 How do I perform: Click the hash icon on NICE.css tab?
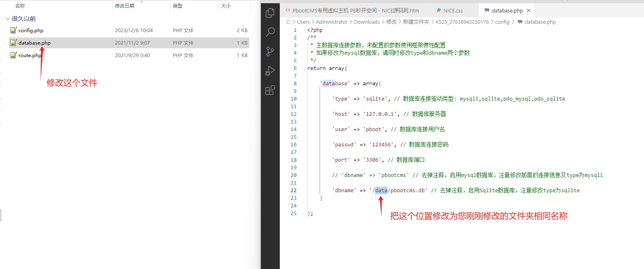[439, 10]
